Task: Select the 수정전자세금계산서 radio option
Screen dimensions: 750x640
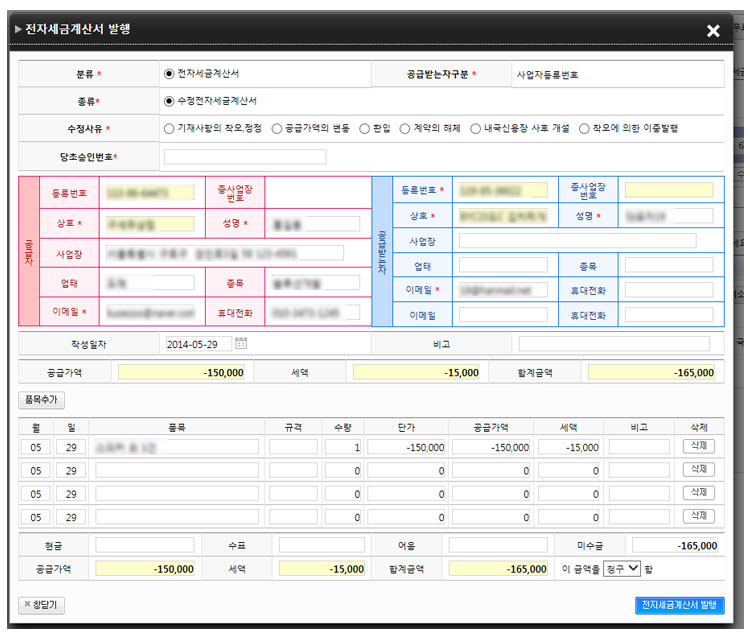Action: click(169, 101)
